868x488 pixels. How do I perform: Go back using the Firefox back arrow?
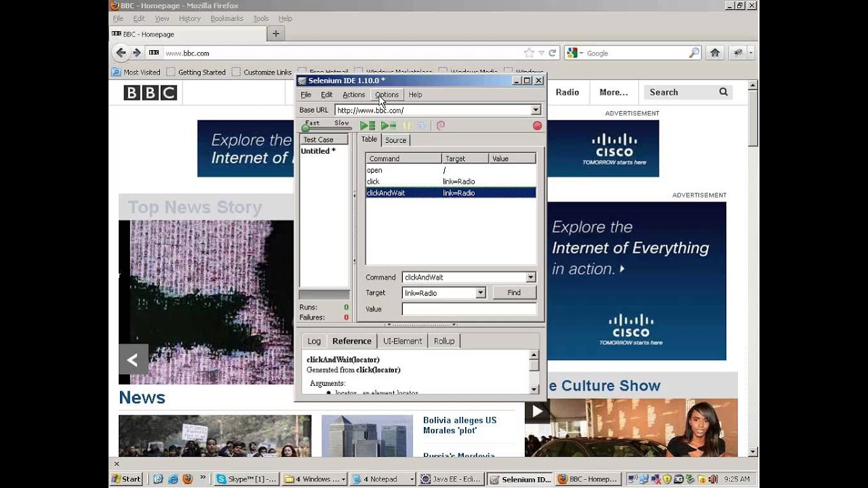121,53
